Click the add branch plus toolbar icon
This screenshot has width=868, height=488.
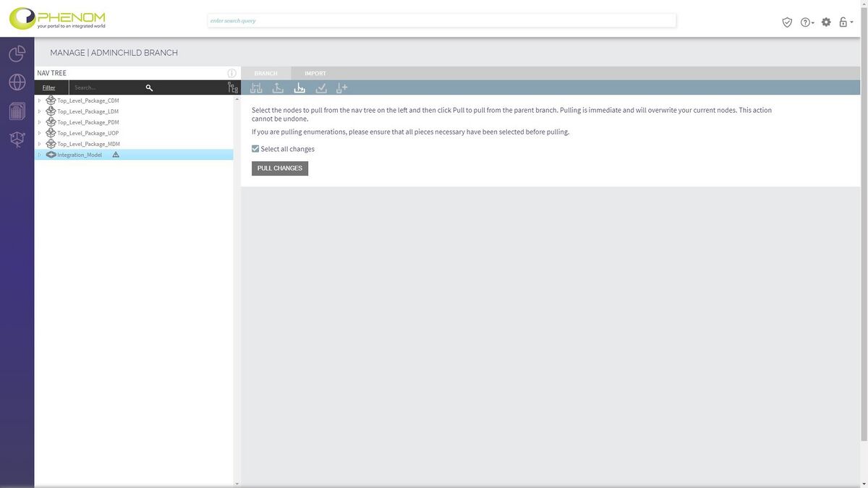tap(342, 87)
